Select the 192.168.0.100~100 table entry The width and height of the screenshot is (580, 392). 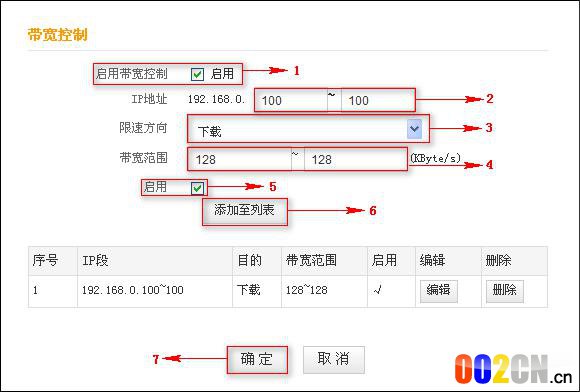132,290
